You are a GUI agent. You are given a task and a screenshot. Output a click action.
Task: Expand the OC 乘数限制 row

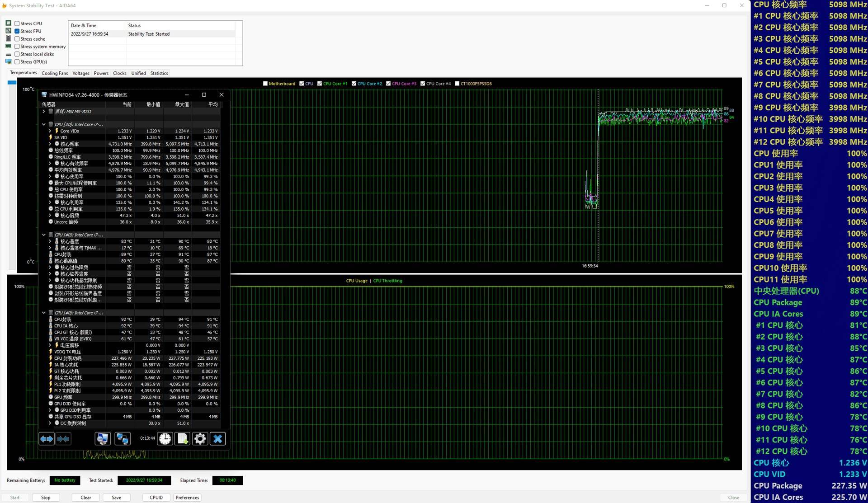coord(50,423)
